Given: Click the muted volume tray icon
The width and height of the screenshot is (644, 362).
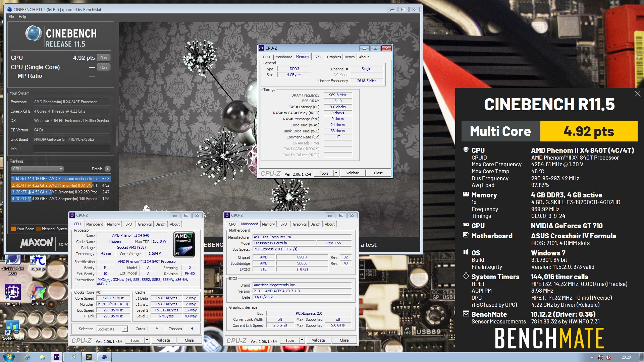Looking at the screenshot, I should point(608,357).
